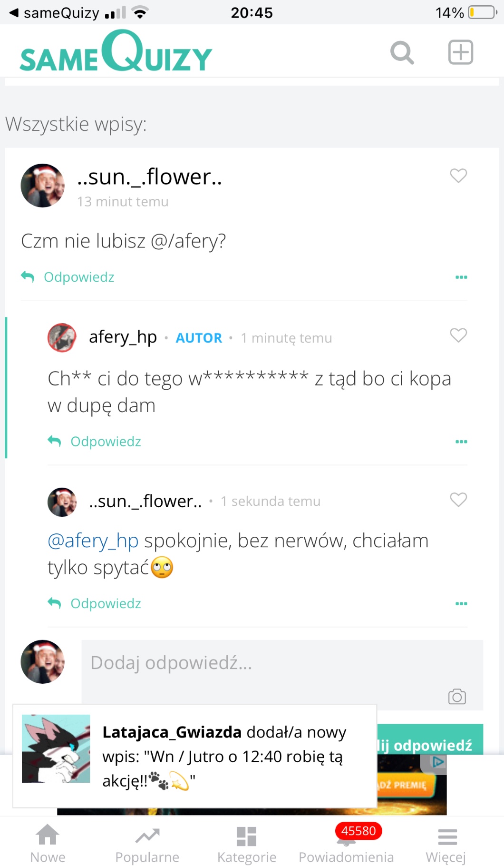Click the @afery_hp mention link
This screenshot has width=504, height=866.
point(93,541)
